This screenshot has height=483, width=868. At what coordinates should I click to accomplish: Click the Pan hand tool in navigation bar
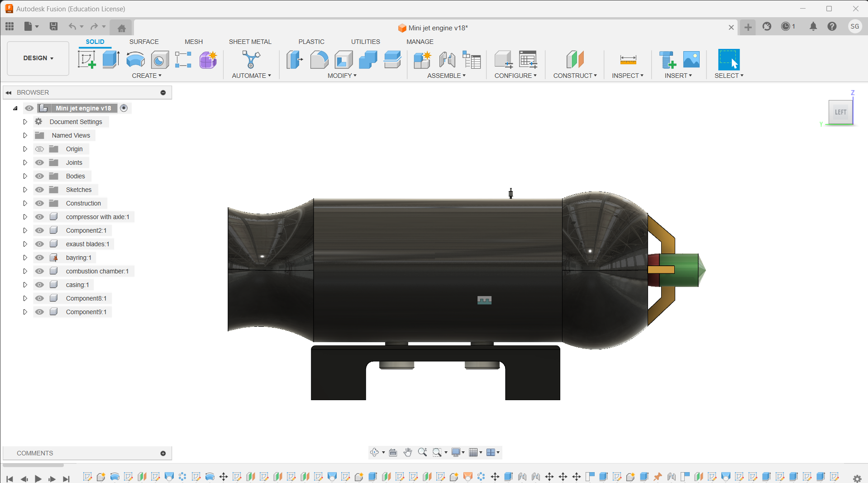tap(408, 452)
